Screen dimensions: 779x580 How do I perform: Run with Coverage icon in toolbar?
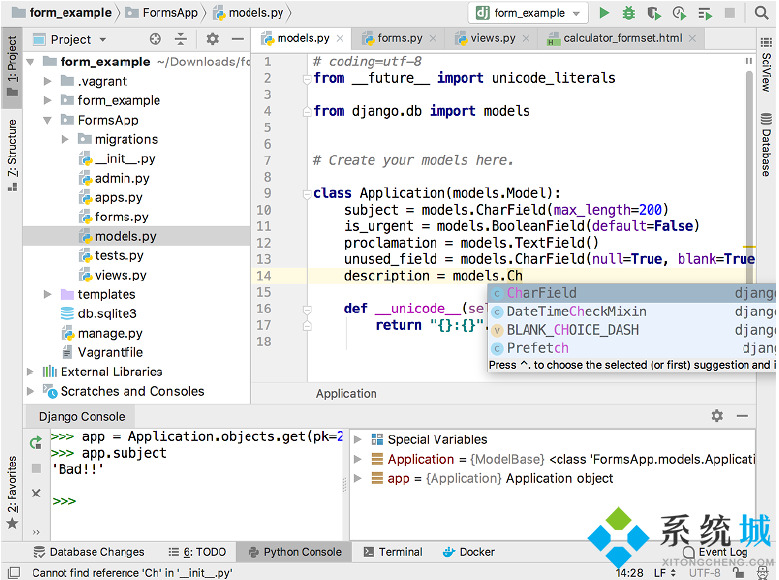[x=654, y=13]
